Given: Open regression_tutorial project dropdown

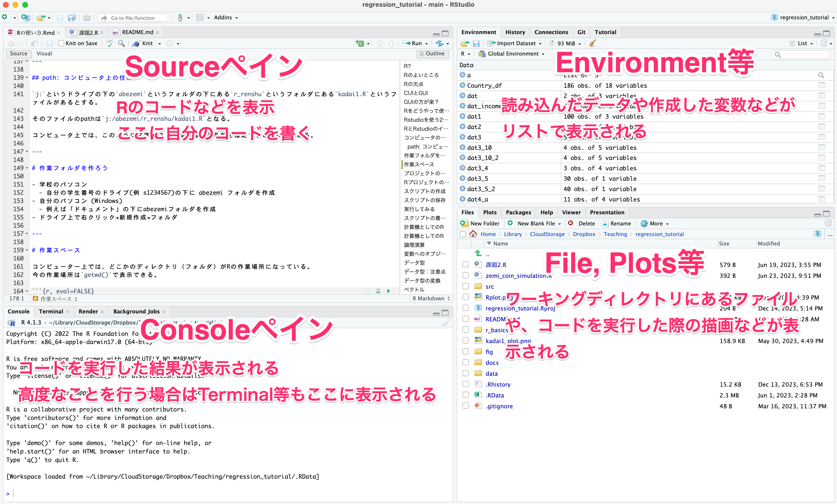Looking at the screenshot, I should (803, 17).
